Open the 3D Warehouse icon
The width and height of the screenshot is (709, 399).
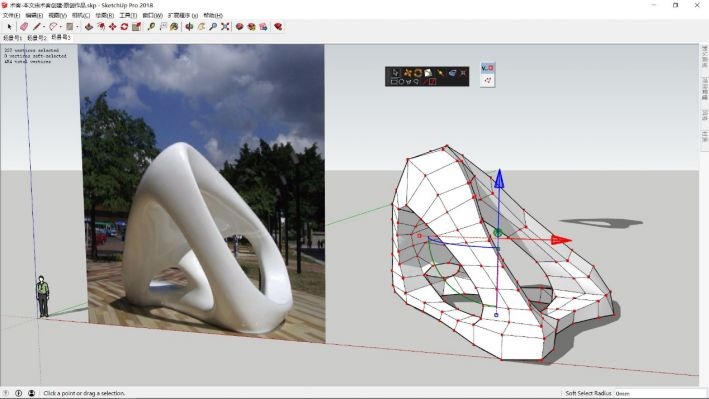click(x=240, y=27)
